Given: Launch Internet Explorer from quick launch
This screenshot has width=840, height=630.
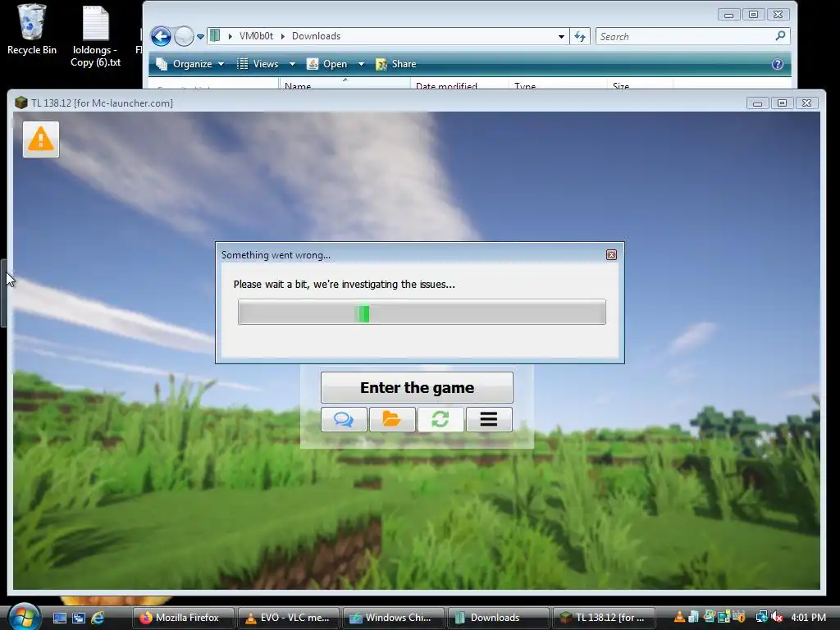Looking at the screenshot, I should click(98, 618).
